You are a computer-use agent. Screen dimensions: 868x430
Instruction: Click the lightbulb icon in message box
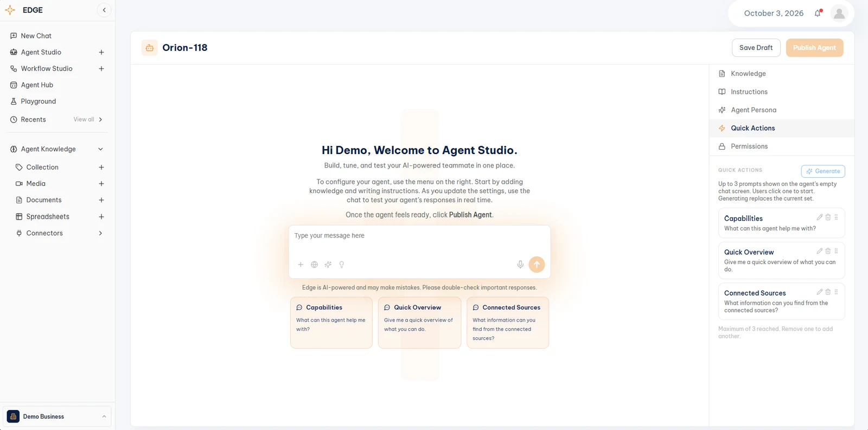[x=342, y=265]
